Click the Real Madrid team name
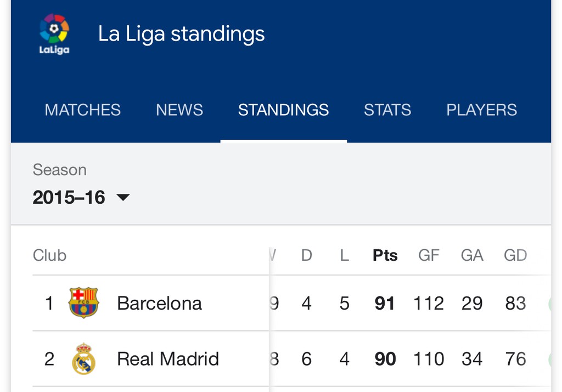This screenshot has height=392, width=562. (168, 359)
